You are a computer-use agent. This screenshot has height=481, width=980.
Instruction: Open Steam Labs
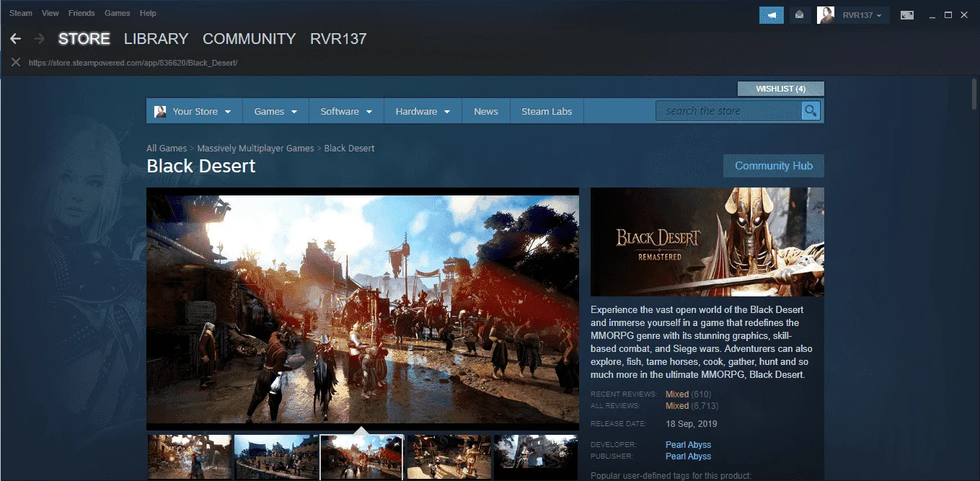[x=547, y=111]
